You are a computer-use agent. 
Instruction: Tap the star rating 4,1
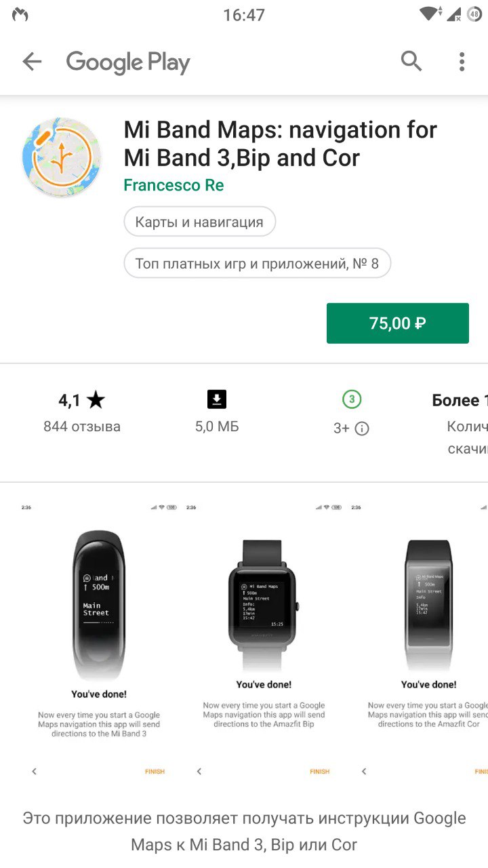[x=81, y=400]
